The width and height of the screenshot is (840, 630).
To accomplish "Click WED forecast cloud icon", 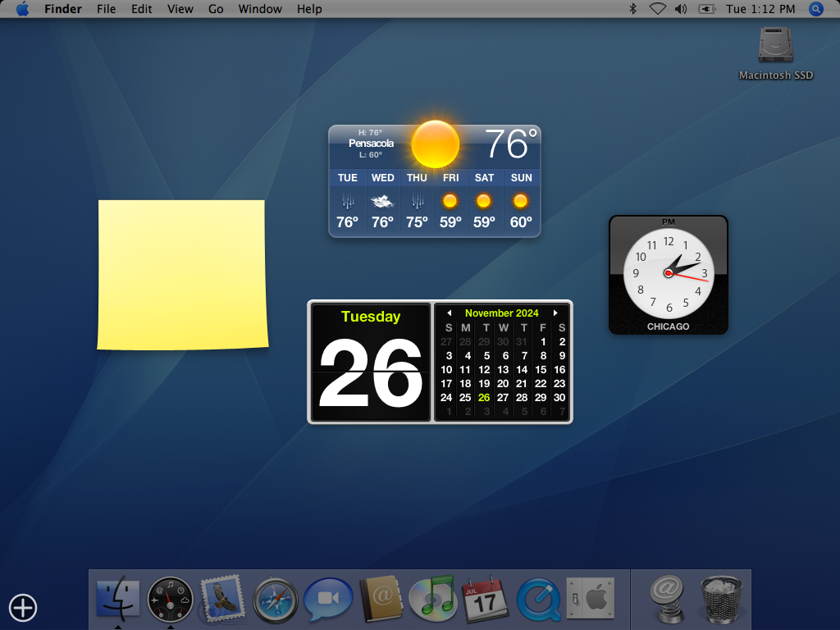I will pos(382,202).
